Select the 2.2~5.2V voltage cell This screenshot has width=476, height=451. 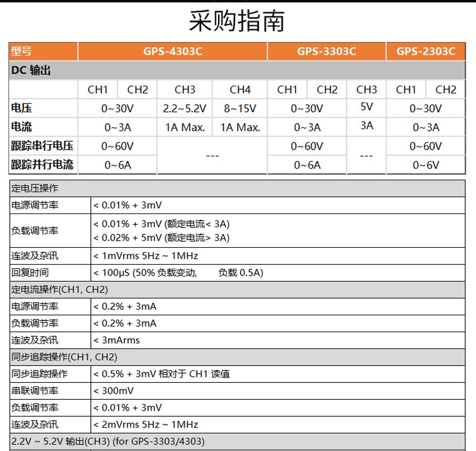coord(185,109)
